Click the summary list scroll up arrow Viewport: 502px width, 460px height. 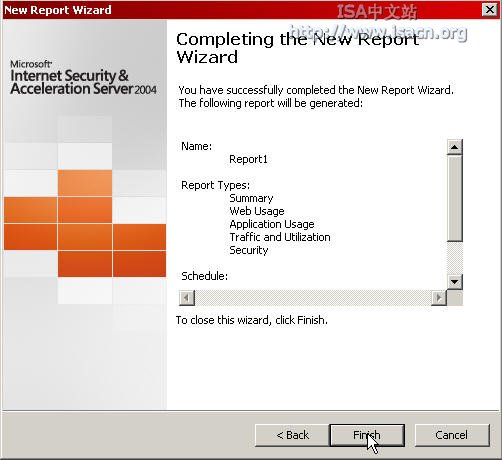point(455,147)
